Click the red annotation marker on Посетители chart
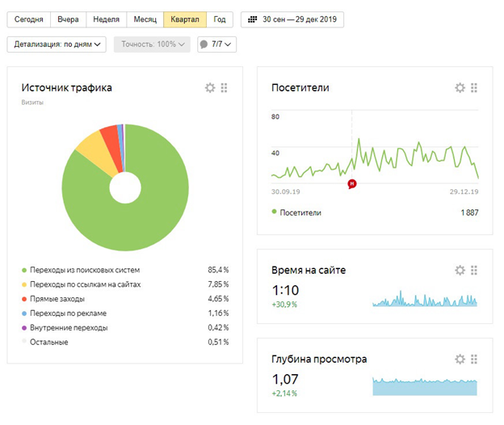Screen dimensions: 504x425 [352, 184]
